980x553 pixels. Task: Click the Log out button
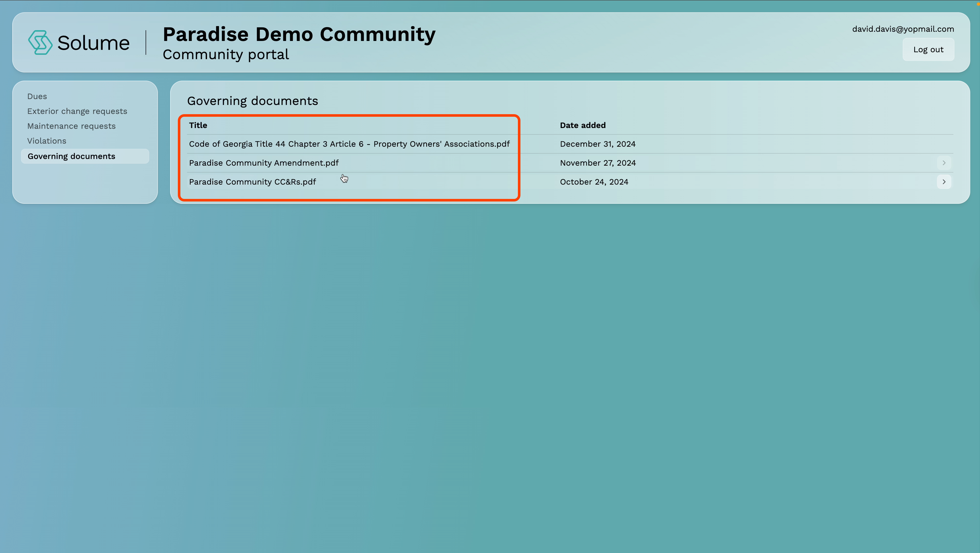[x=928, y=49]
